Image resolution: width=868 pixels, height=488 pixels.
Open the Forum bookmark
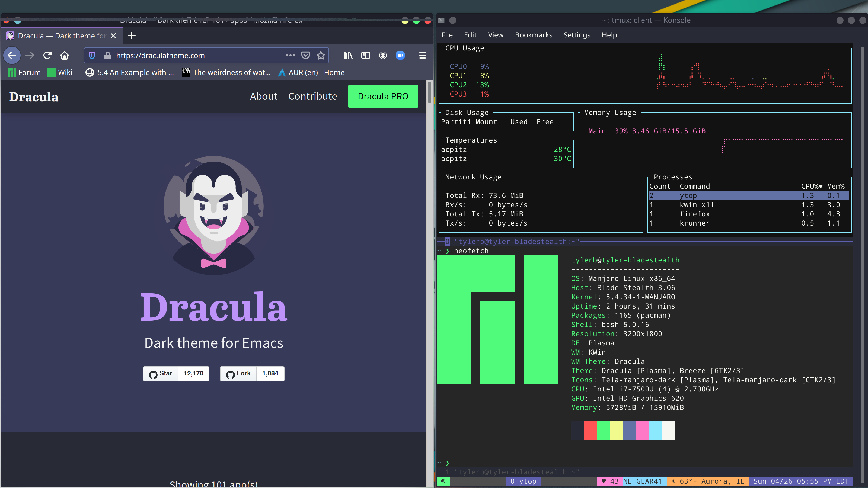click(x=24, y=72)
